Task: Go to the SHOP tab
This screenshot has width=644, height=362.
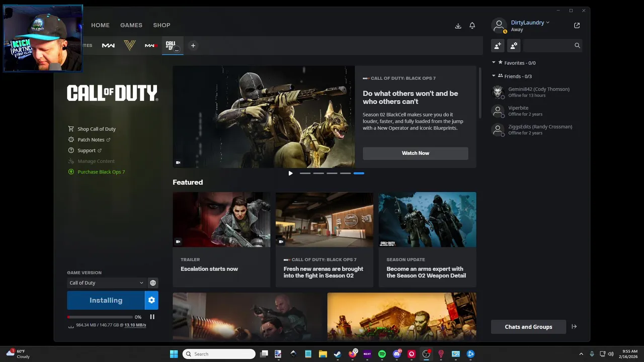Action: [x=162, y=25]
